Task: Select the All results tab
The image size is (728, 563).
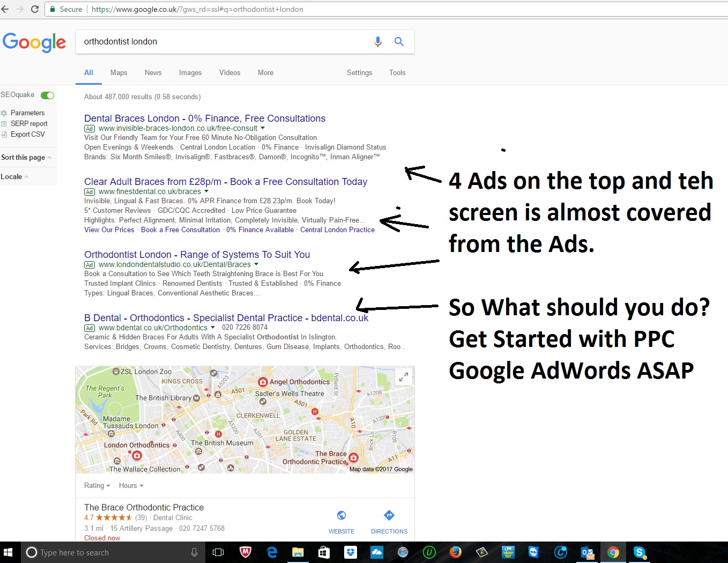Action: tap(88, 73)
